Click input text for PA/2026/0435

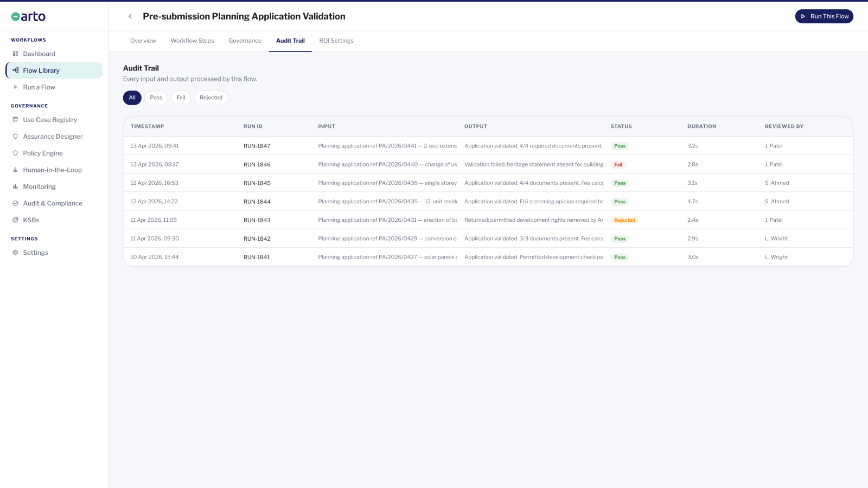click(387, 201)
